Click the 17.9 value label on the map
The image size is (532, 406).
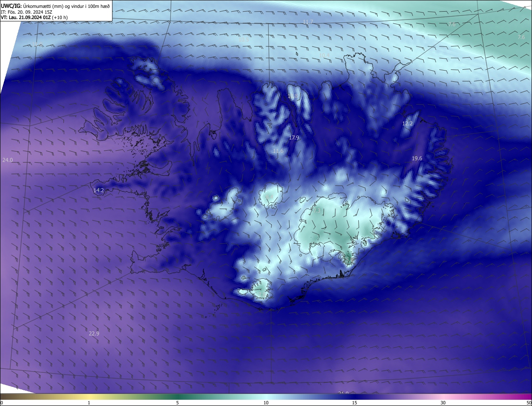coord(294,137)
